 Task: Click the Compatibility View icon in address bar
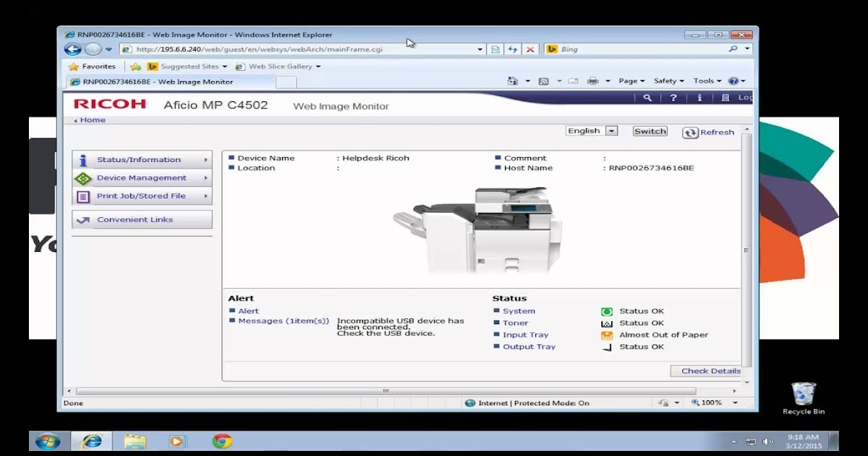495,49
